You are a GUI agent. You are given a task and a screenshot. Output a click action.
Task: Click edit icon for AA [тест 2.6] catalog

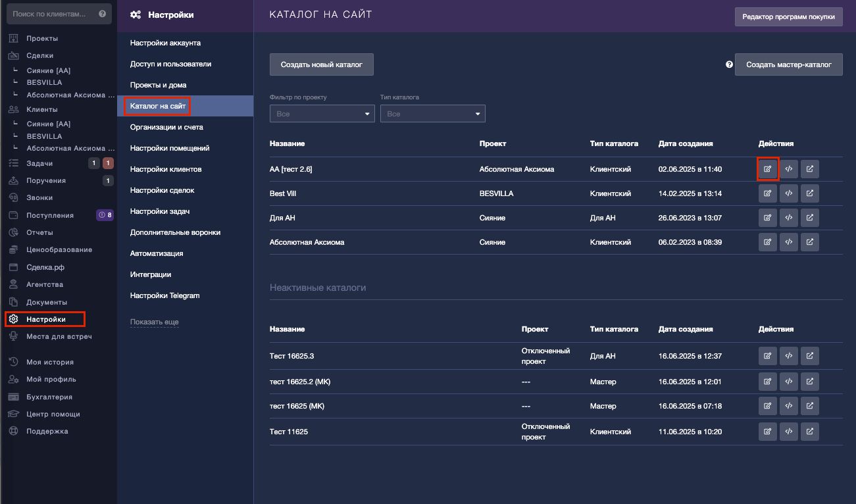(767, 169)
